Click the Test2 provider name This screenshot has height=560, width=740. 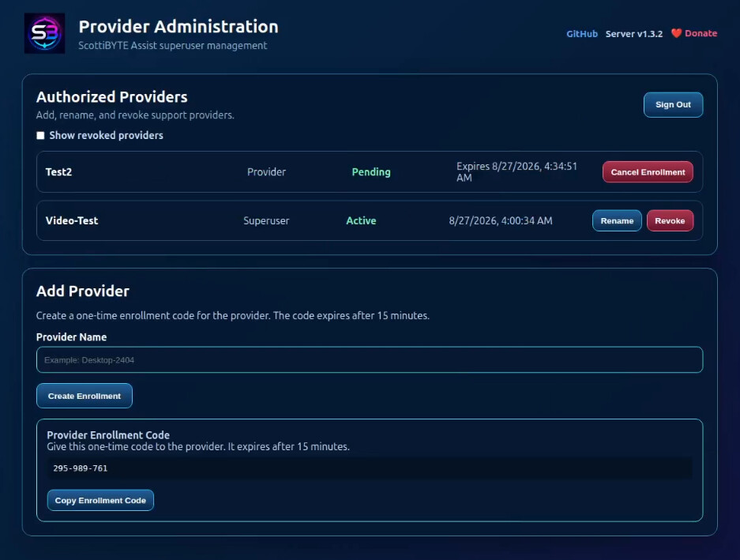pos(58,172)
